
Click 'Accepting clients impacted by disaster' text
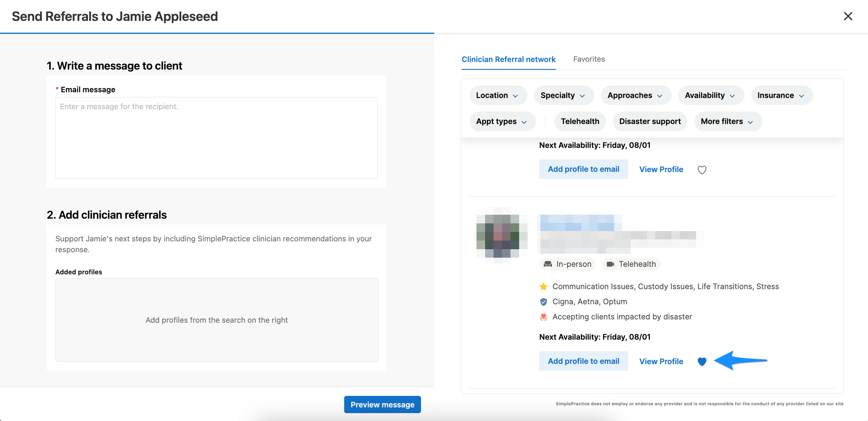coord(622,317)
